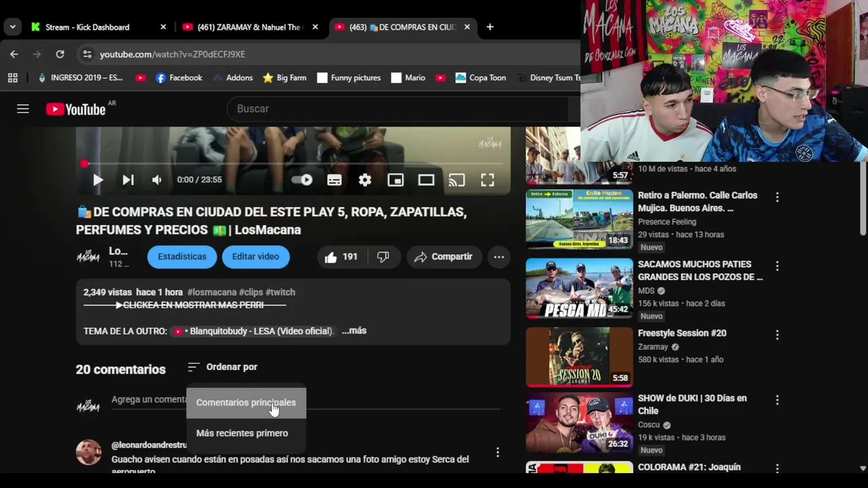Screen dimensions: 868x488
Task: Select Más recientes primero option
Action: (x=246, y=433)
